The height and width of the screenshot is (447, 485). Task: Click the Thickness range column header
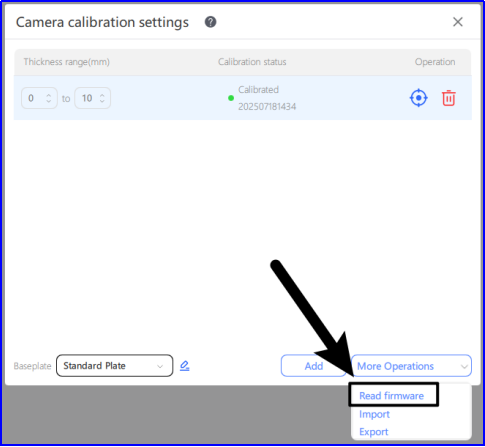(x=66, y=62)
